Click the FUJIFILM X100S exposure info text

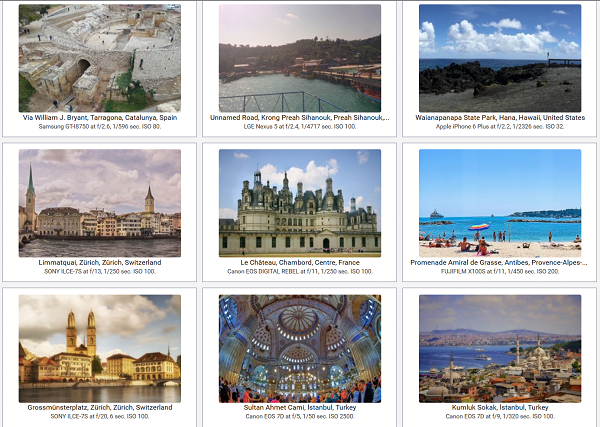(x=500, y=272)
